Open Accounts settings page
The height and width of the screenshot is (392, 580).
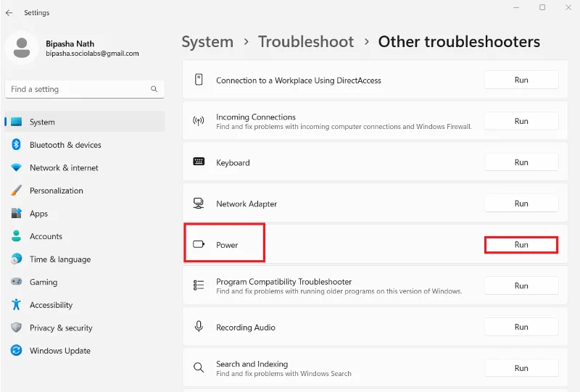[85, 236]
